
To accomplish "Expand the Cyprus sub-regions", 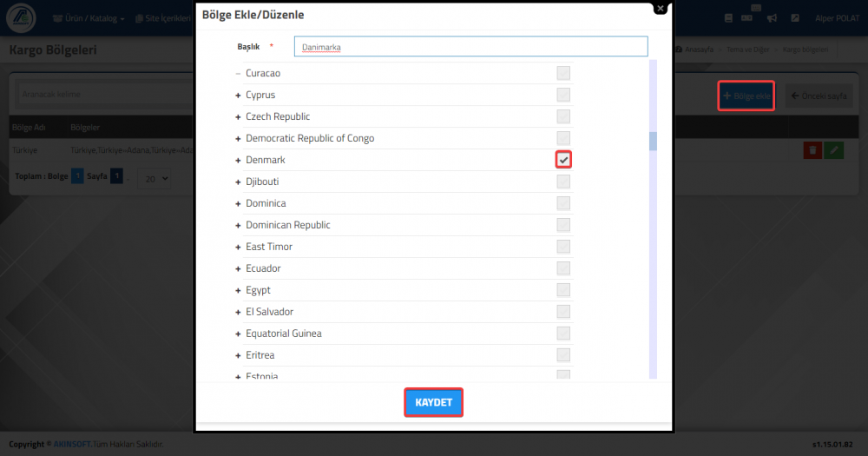I will [238, 96].
